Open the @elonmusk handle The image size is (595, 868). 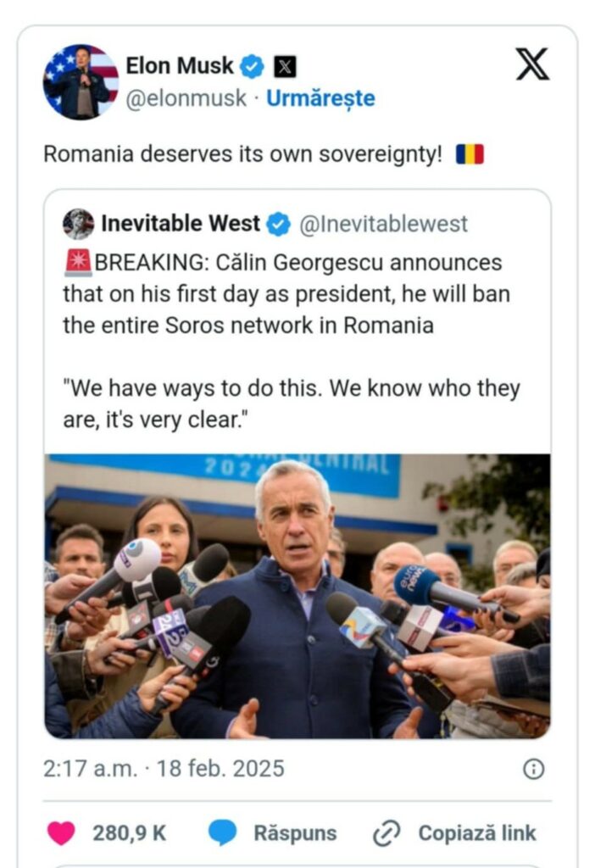click(186, 98)
